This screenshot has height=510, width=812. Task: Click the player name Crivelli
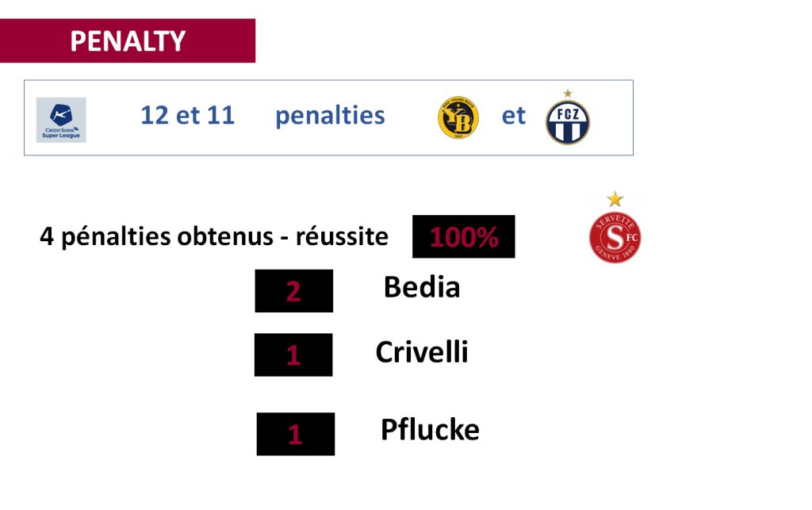[422, 351]
